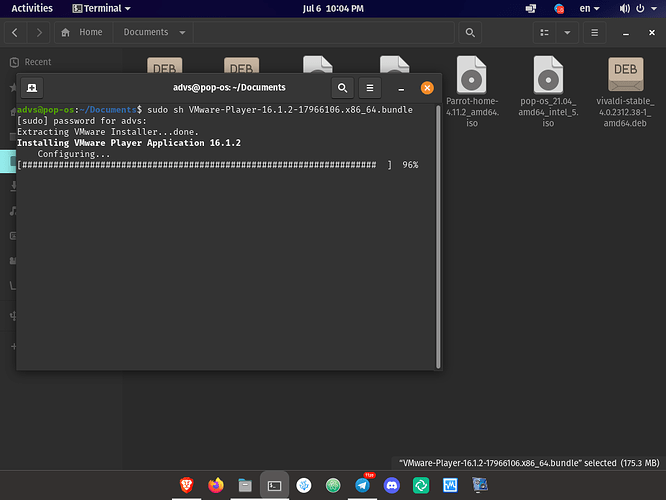Open system volume and power menu
Viewport: 666px width, 500px height.
pos(638,8)
